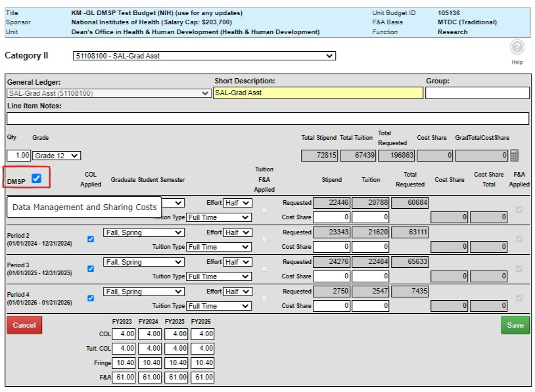
Task: Click the red Cancel button
Action: coord(24,324)
